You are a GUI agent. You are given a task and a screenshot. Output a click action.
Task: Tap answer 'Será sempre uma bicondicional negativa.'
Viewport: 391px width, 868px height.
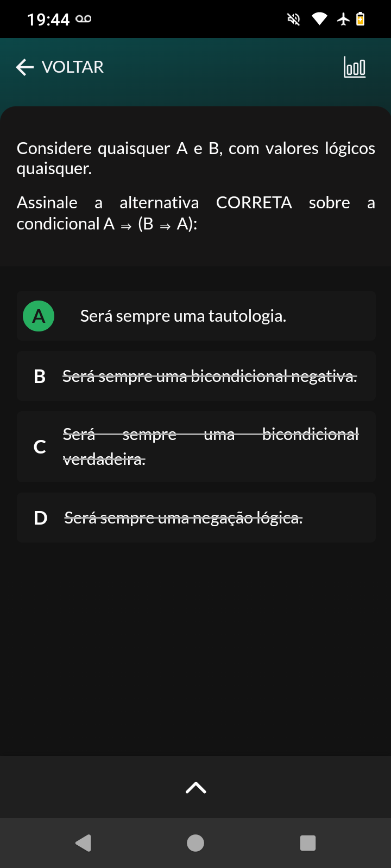210,376
